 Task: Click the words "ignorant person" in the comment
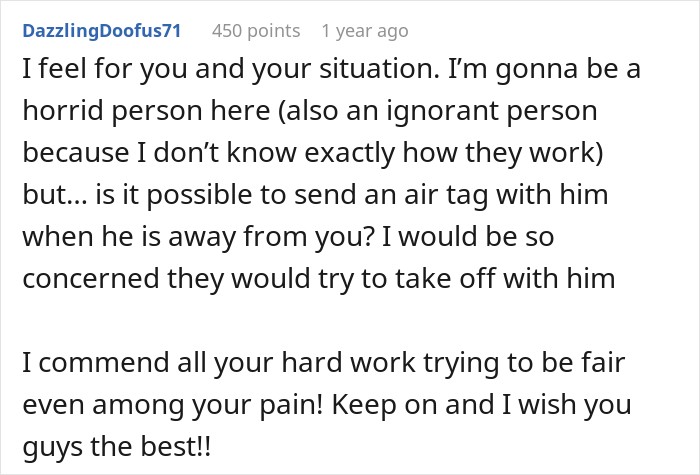(x=492, y=111)
